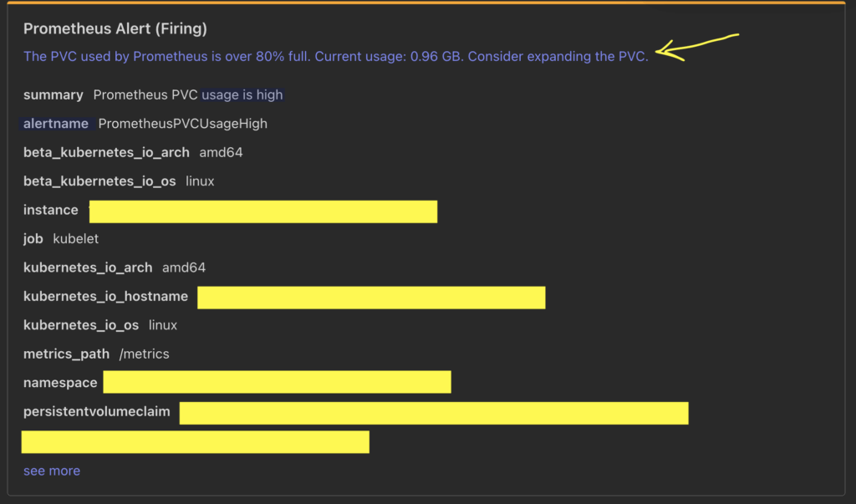Click the yellow arrow annotation
Image resolution: width=856 pixels, height=504 pixels.
(696, 47)
